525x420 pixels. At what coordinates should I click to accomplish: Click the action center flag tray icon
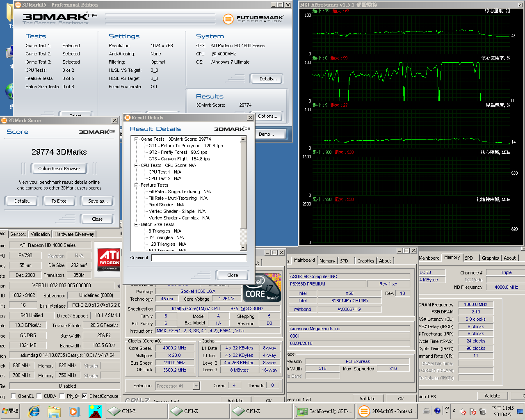(472, 411)
